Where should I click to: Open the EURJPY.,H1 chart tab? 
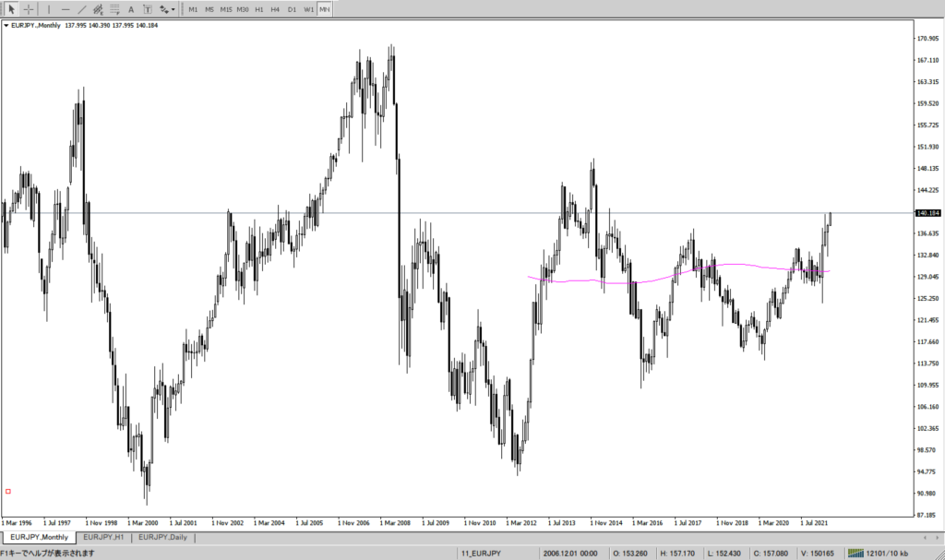click(x=104, y=537)
